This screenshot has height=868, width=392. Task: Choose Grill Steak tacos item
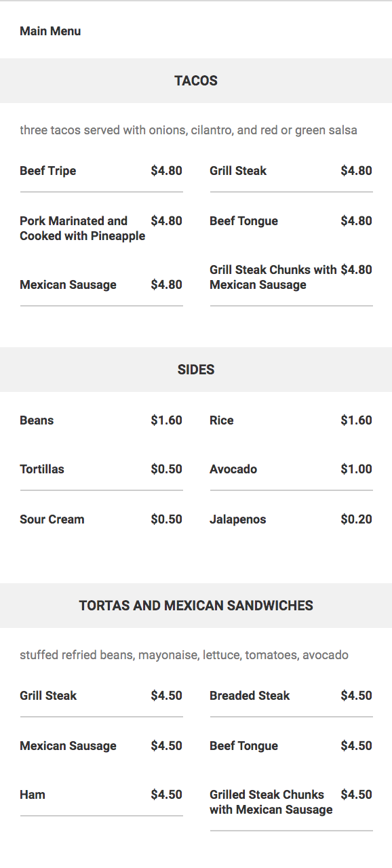point(291,171)
